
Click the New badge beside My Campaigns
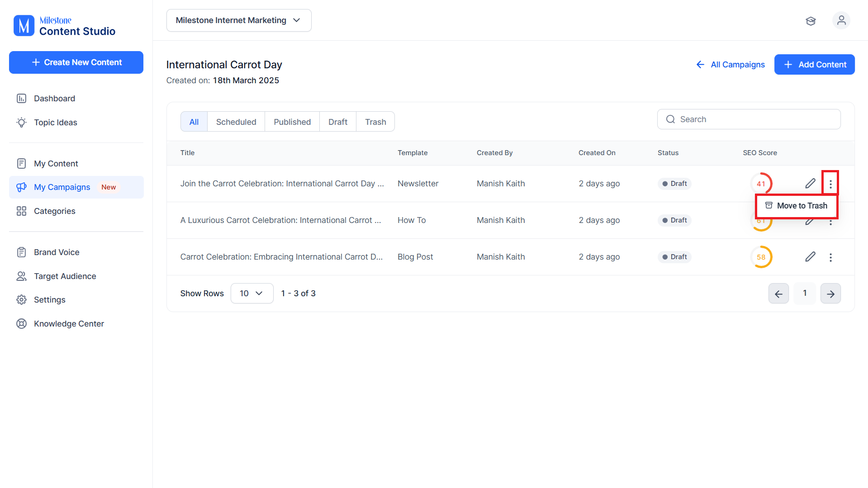point(109,187)
